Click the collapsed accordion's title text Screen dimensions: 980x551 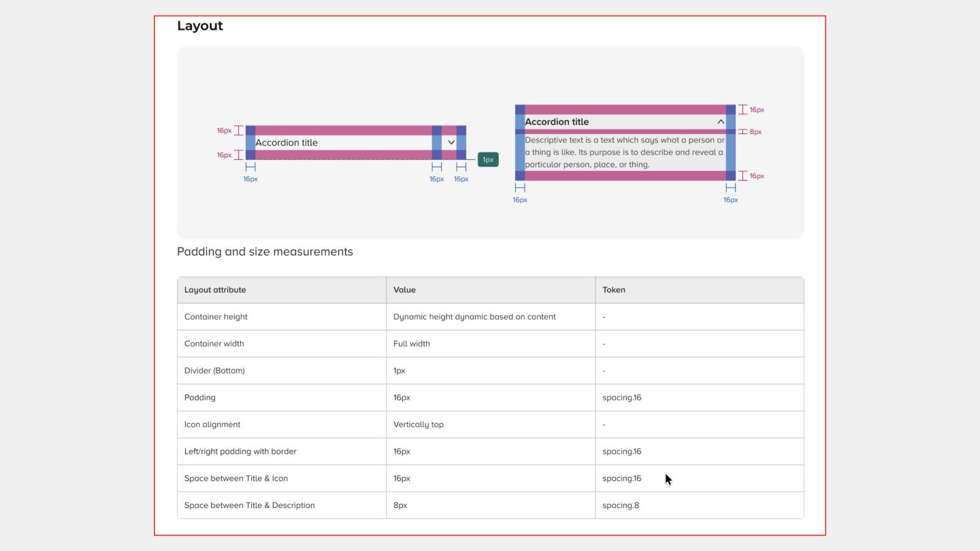click(x=287, y=143)
